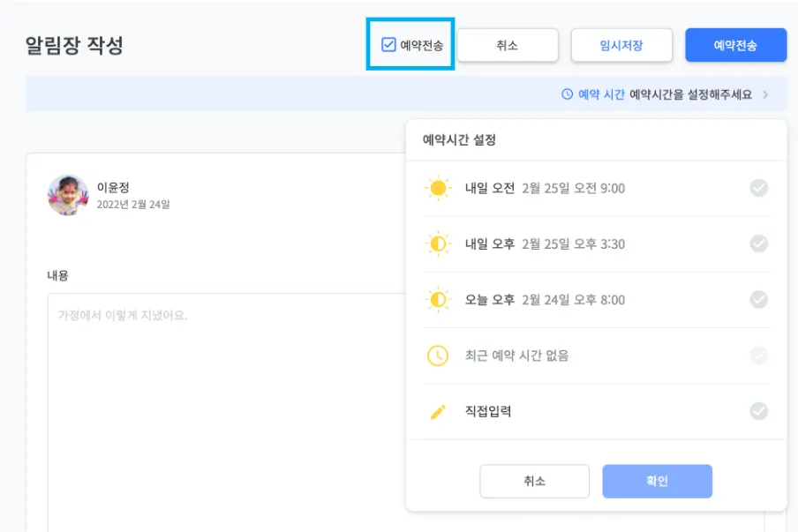Viewport: 798px width, 532px height.
Task: Select the 직접입력 radio check
Action: pyautogui.click(x=758, y=412)
